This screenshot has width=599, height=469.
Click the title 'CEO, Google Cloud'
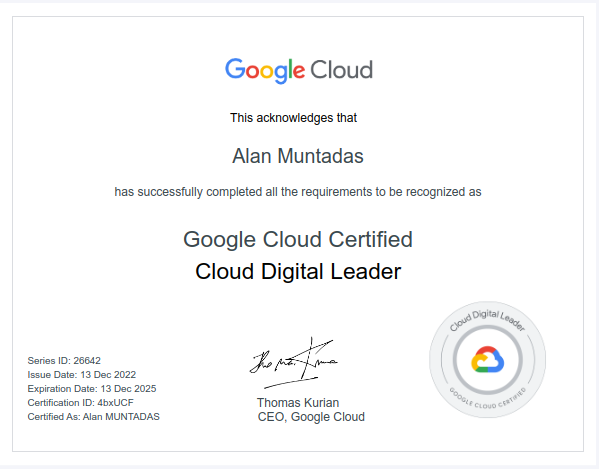pyautogui.click(x=311, y=417)
